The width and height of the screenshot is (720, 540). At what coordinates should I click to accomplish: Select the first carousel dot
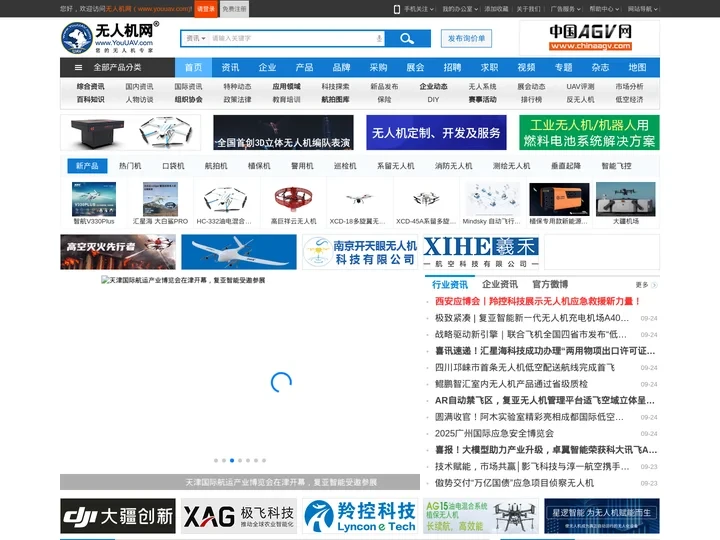pyautogui.click(x=216, y=460)
